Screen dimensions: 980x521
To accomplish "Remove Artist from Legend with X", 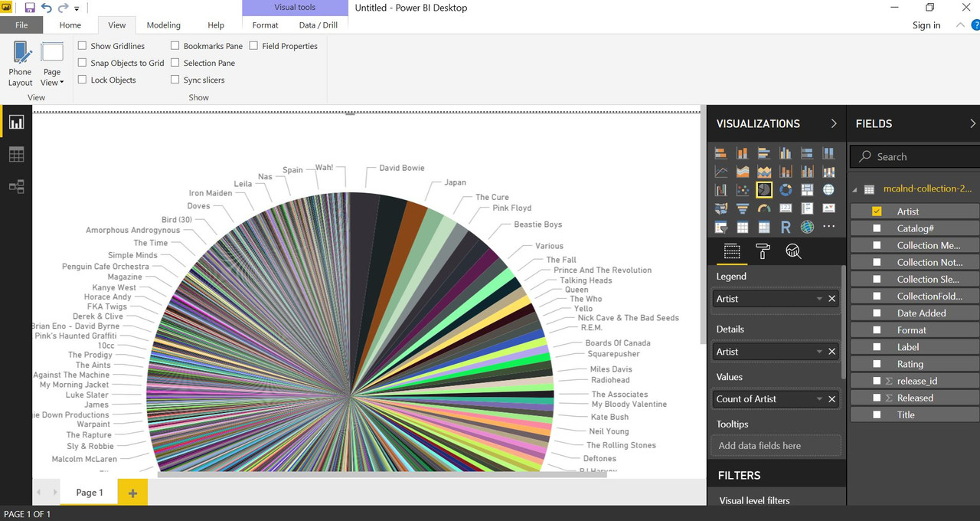I will point(832,299).
